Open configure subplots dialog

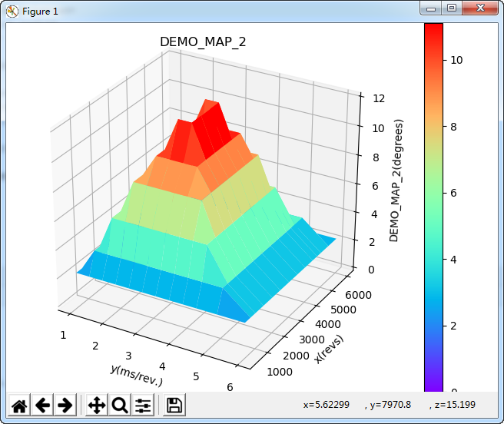143,405
